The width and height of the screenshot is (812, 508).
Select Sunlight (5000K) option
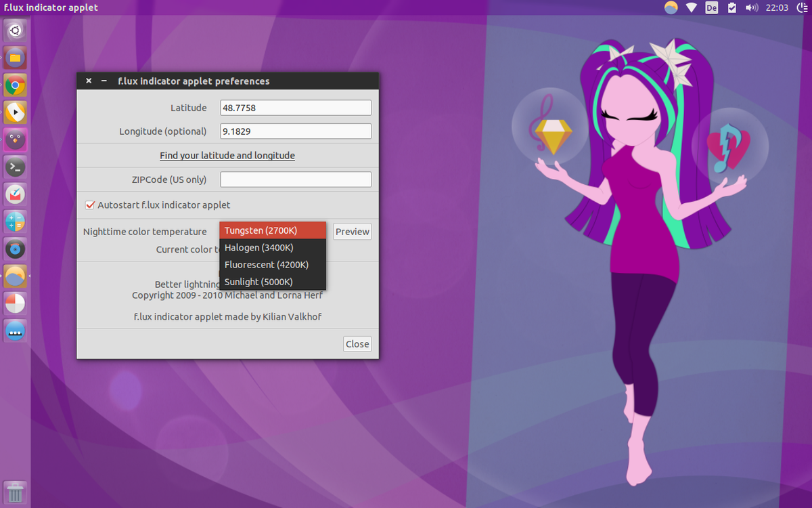[x=273, y=282]
